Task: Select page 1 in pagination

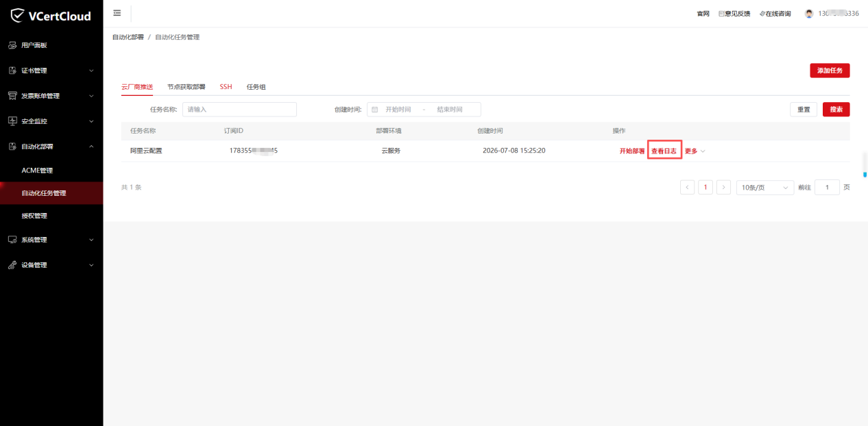Action: coord(706,188)
